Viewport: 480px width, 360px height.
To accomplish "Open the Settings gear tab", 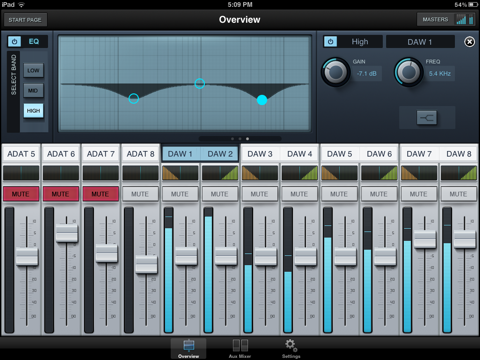I will tap(291, 349).
